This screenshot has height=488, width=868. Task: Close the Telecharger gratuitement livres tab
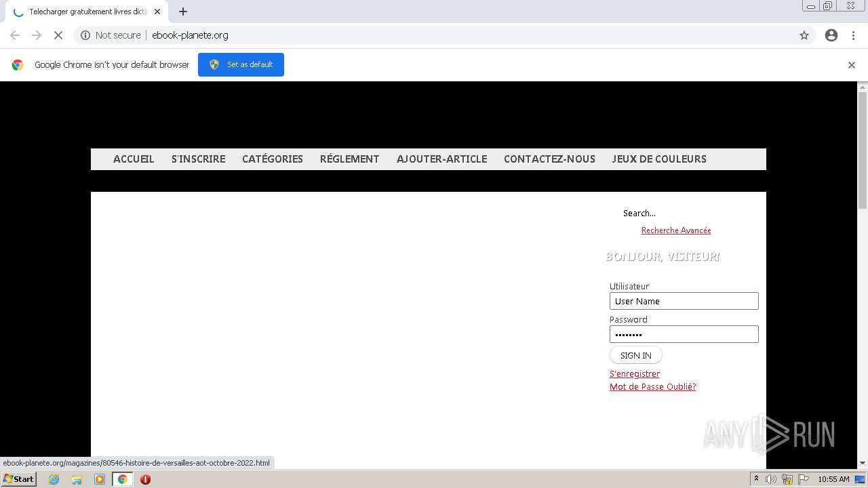point(157,12)
